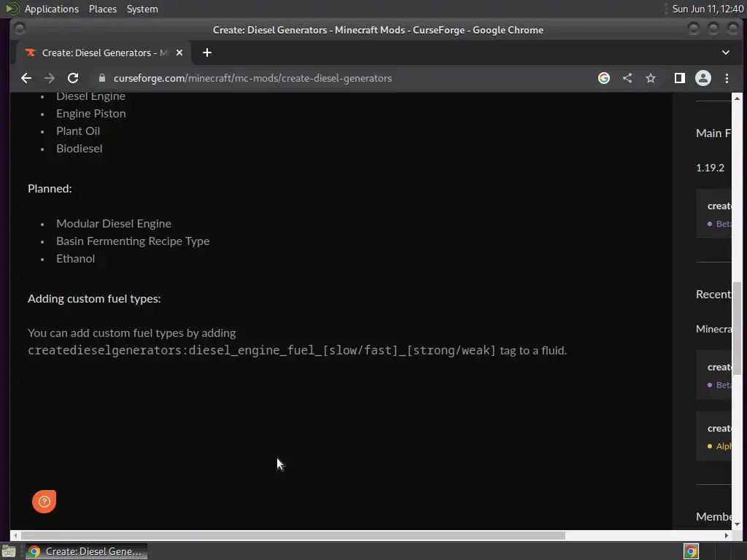This screenshot has height=560, width=747.
Task: Click the horizontal scrollbar thumb
Action: coord(293,535)
